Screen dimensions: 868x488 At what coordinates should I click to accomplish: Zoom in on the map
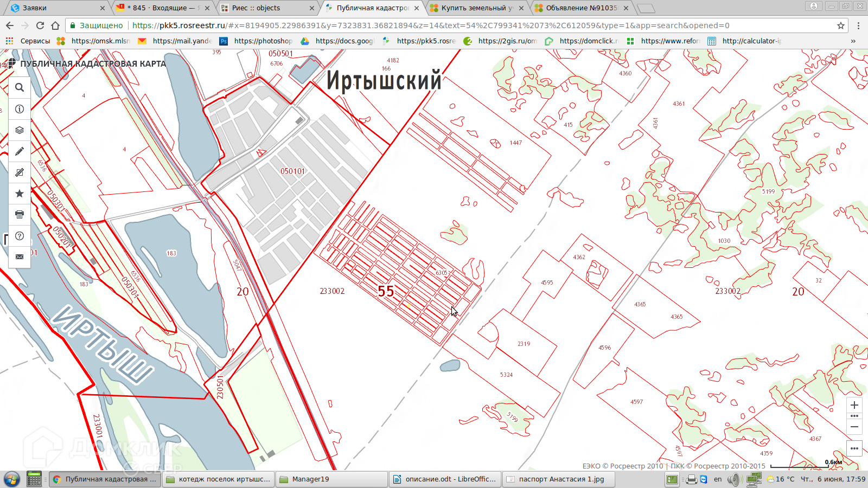click(854, 405)
